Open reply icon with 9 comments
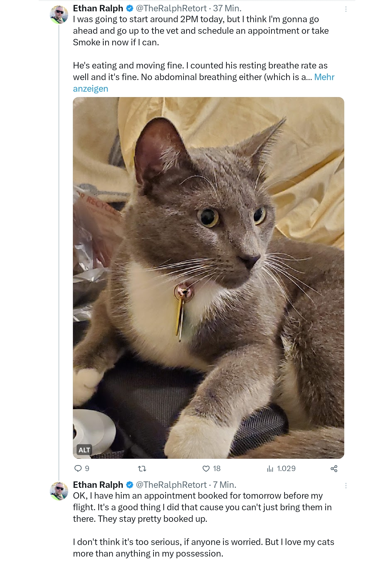Viewport: 392px width, 562px height. [x=82, y=468]
